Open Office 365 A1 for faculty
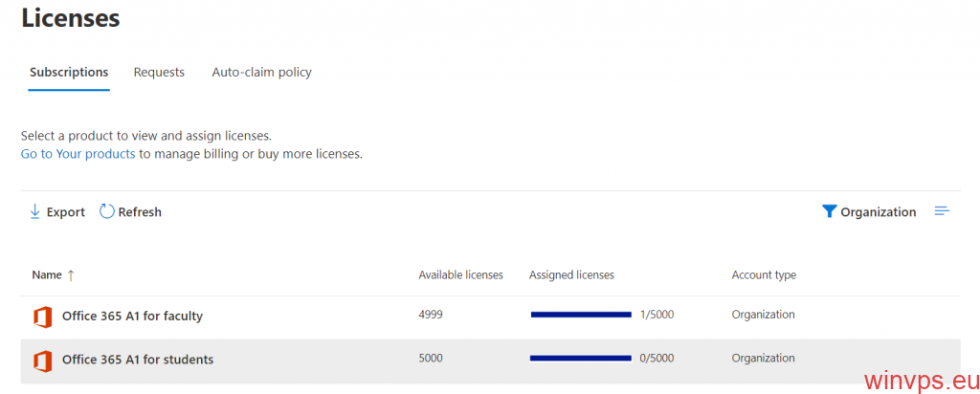 click(132, 316)
